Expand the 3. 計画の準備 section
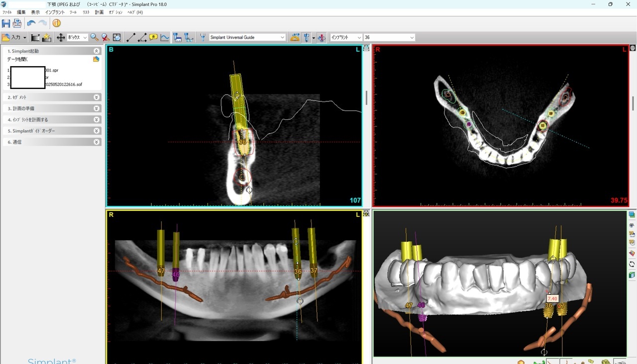Screen dimensions: 637x364 click(97, 108)
